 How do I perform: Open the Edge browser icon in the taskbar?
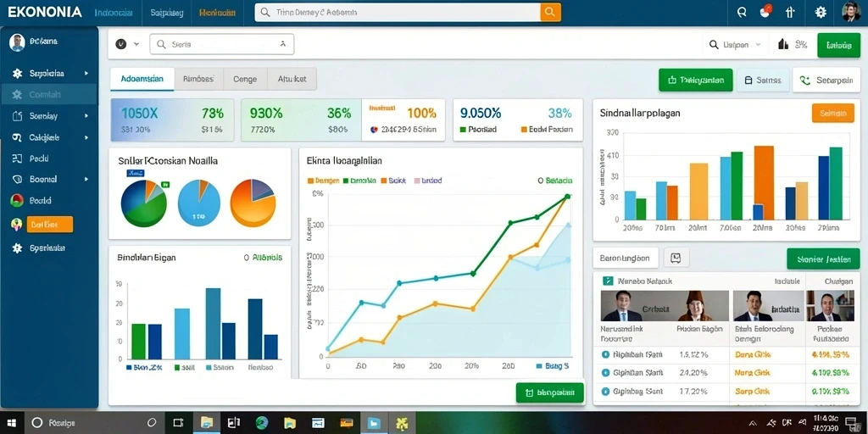coord(262,423)
